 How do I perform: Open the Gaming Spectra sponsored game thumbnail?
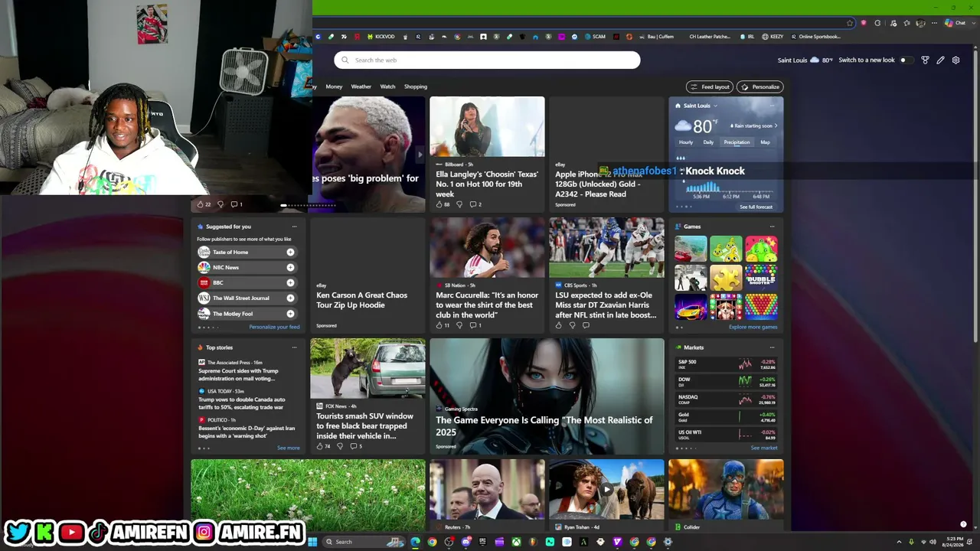(547, 396)
